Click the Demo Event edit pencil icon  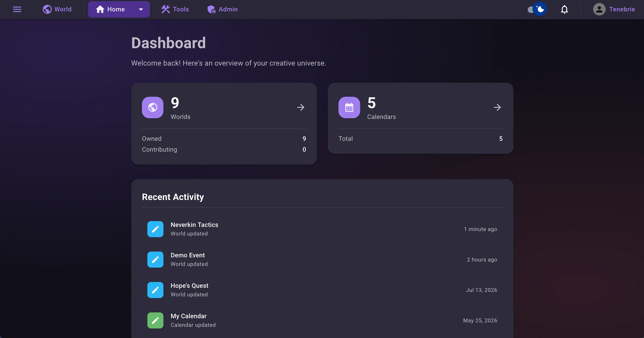pyautogui.click(x=155, y=259)
